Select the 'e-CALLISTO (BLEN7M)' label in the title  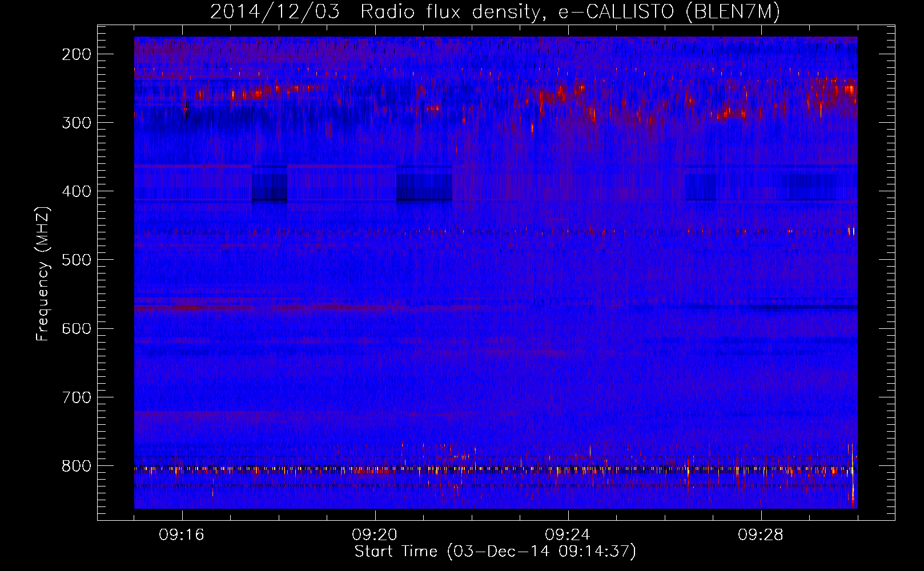(x=669, y=12)
